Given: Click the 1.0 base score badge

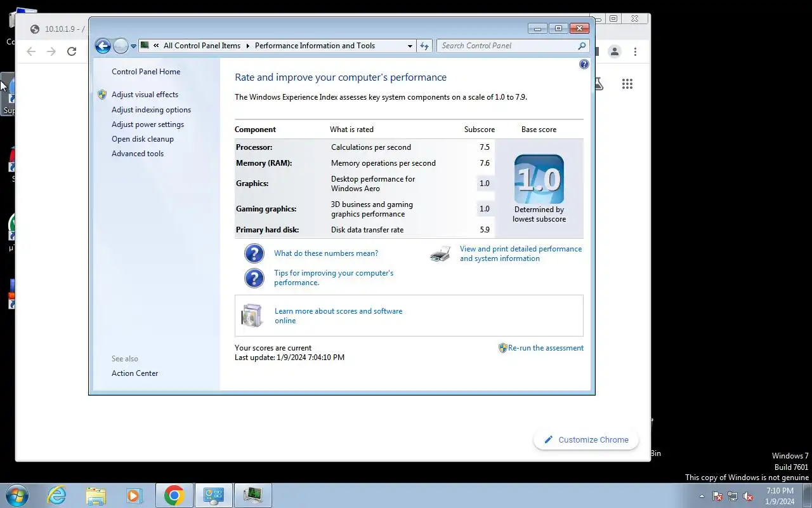Looking at the screenshot, I should tap(539, 179).
